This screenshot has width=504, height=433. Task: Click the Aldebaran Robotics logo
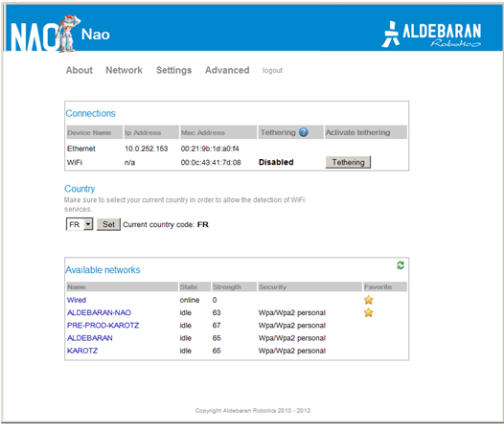(x=432, y=34)
